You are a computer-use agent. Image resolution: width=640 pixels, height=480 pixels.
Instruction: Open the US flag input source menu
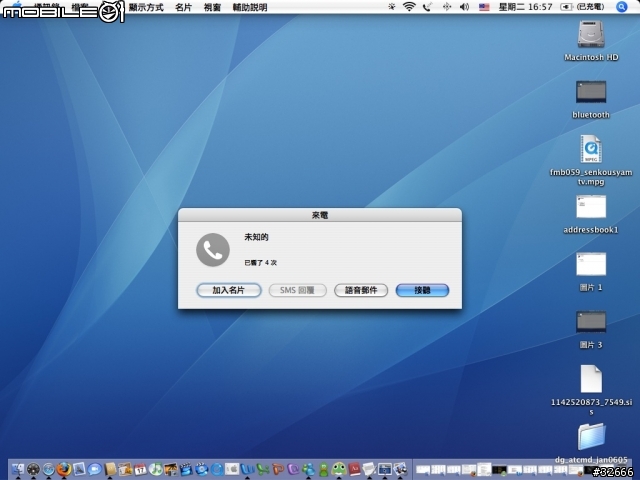[484, 7]
